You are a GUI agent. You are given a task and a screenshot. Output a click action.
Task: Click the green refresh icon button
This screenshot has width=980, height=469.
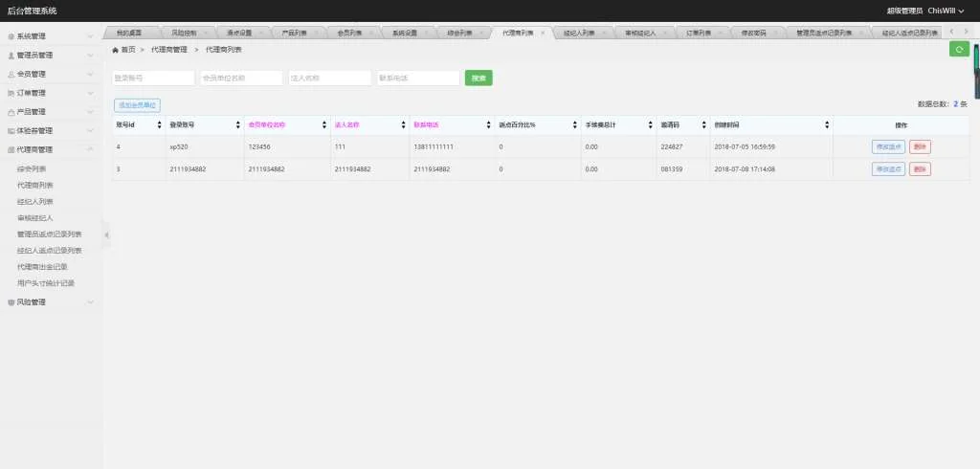[959, 50]
